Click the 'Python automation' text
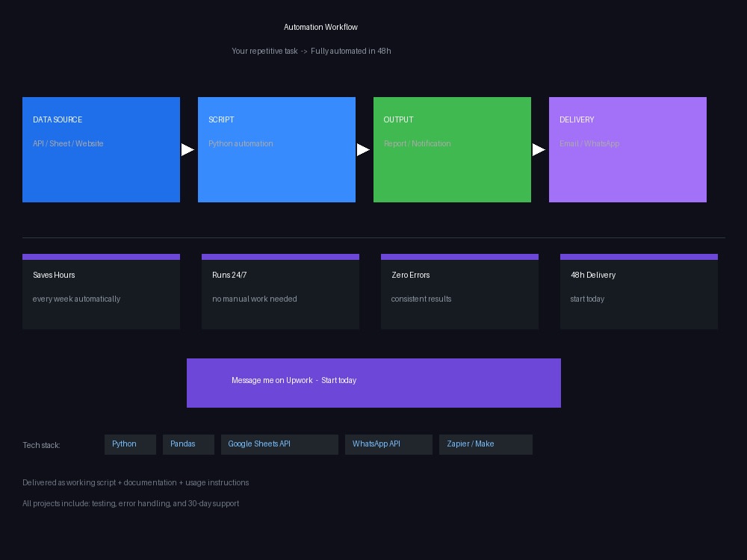This screenshot has width=747, height=560. click(241, 143)
